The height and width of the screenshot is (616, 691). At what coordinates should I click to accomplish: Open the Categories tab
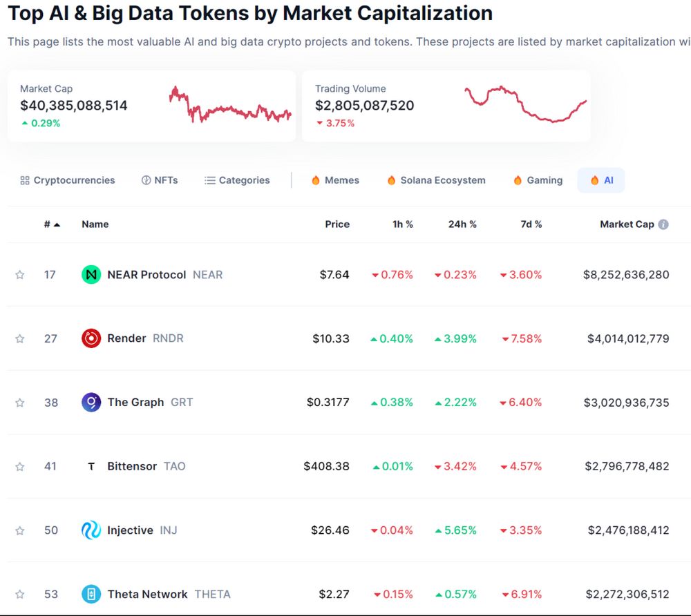click(x=237, y=180)
